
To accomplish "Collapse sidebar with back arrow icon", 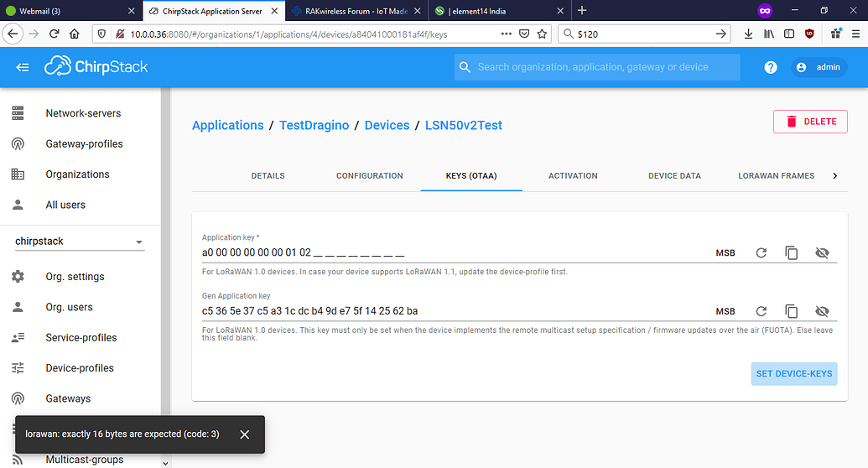I will 23,67.
